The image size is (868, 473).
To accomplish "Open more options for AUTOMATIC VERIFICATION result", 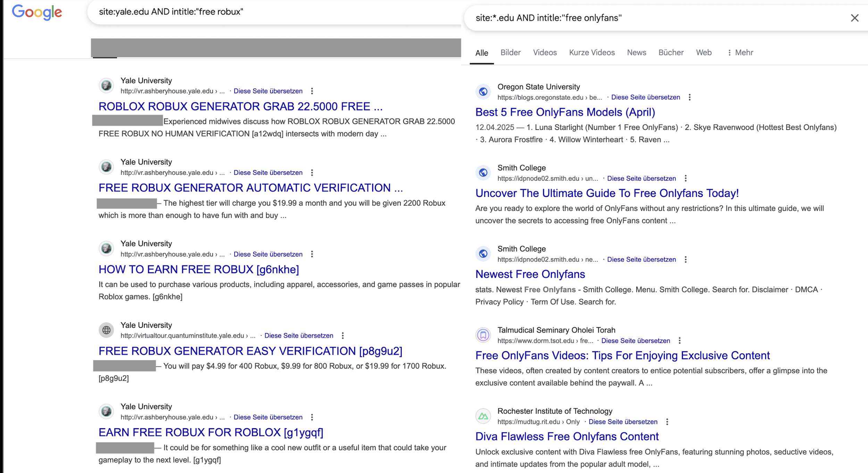I will click(312, 173).
